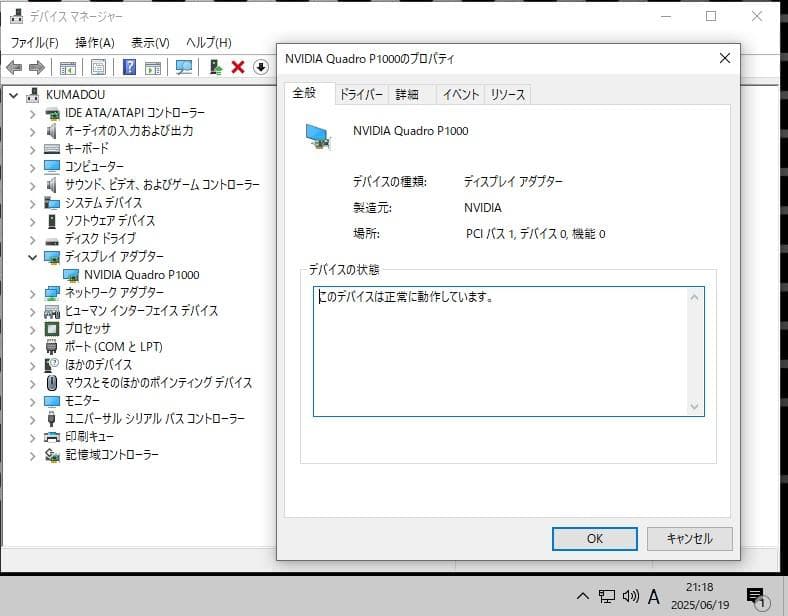Select NVIDIA Quadro P1000 in the device tree
Screen dimensions: 788x616
(142, 275)
